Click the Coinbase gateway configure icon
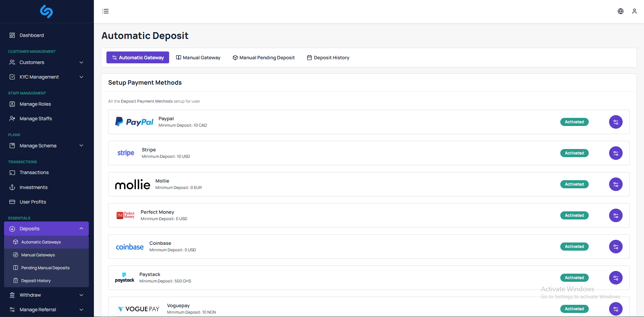This screenshot has width=644, height=317. pos(616,247)
